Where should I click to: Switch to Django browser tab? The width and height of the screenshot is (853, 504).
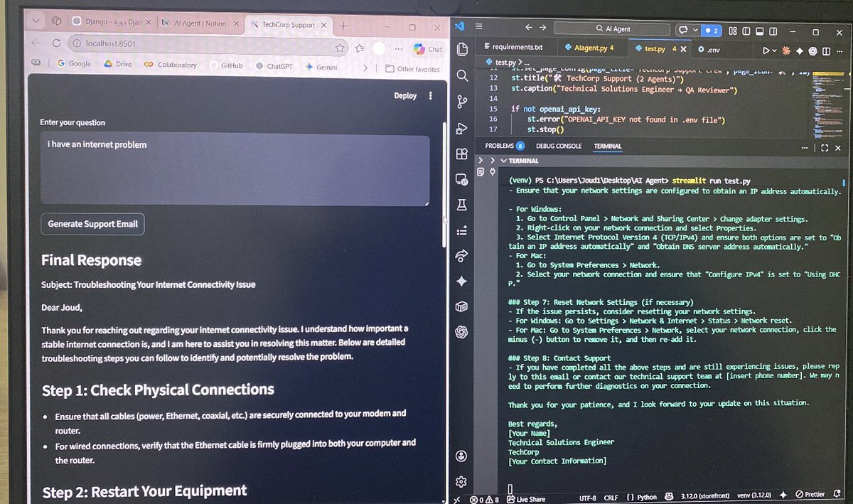[x=111, y=23]
